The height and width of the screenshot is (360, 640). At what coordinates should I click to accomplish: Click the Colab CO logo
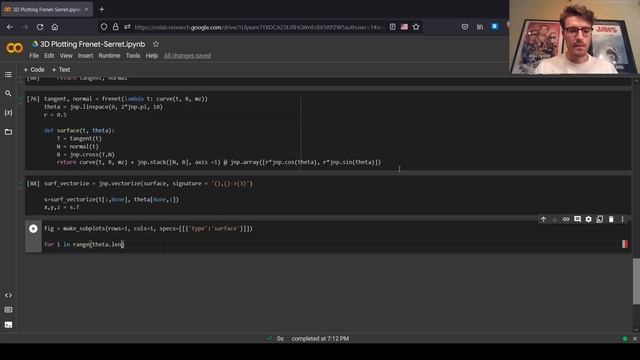[14, 48]
